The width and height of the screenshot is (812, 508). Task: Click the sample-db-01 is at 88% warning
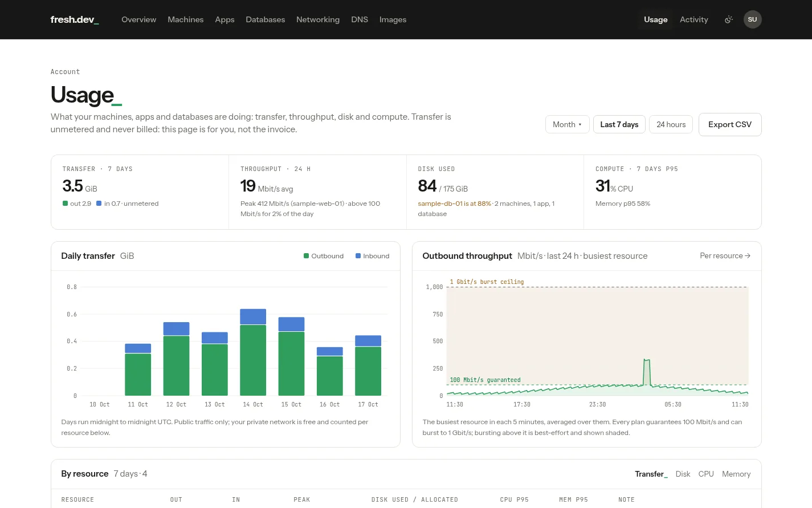454,204
